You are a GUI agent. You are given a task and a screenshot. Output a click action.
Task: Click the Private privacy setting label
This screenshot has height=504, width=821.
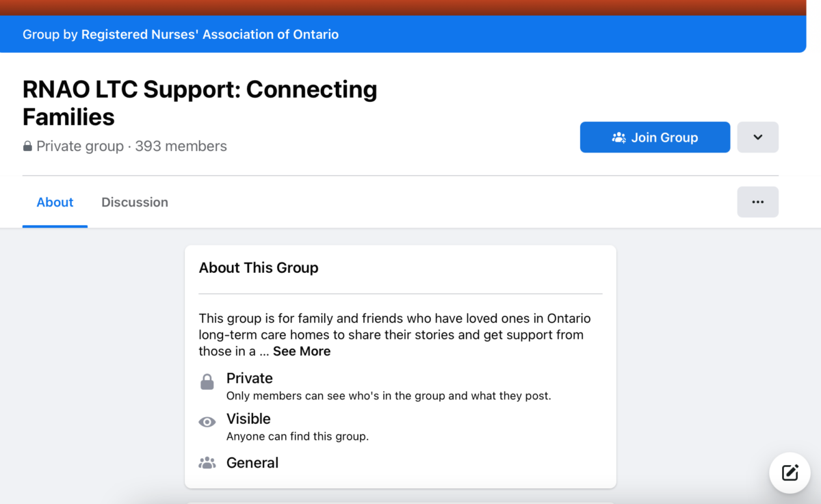point(250,378)
